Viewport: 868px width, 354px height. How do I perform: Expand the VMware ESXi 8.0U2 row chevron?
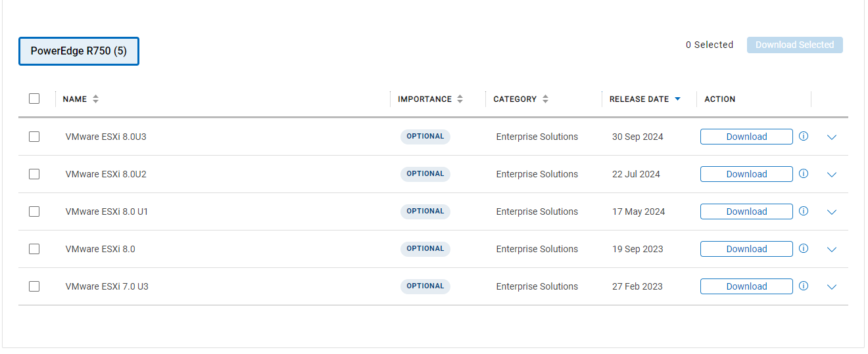(831, 175)
